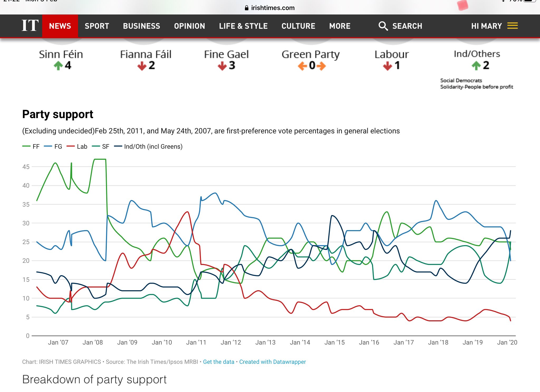Click the FF green legend swatch

tap(26, 146)
